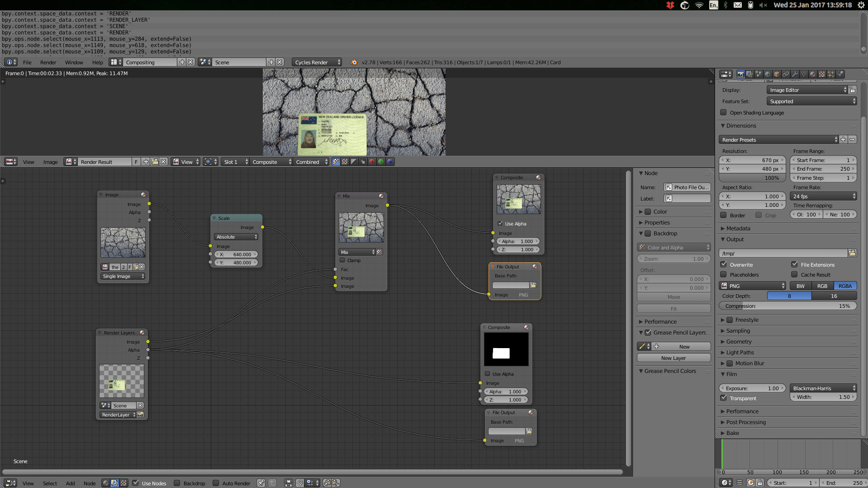This screenshot has height=488, width=868.
Task: Adjust the Compression slider
Action: click(787, 306)
